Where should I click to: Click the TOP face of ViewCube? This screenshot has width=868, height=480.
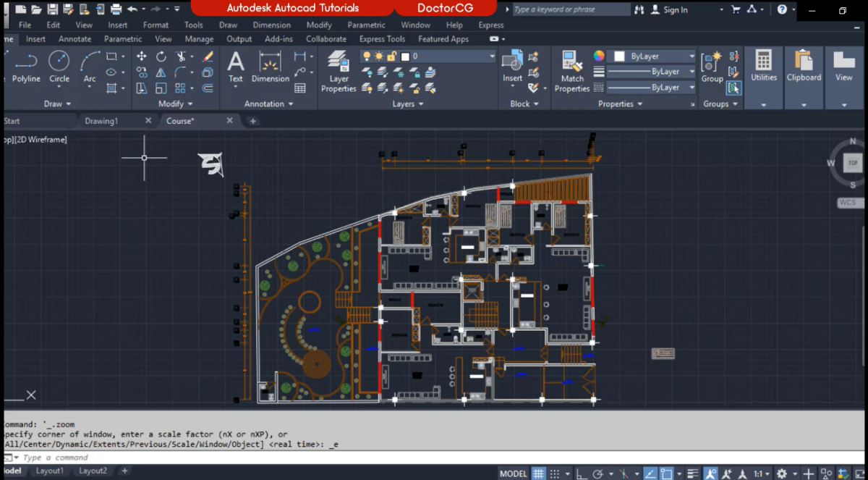853,164
